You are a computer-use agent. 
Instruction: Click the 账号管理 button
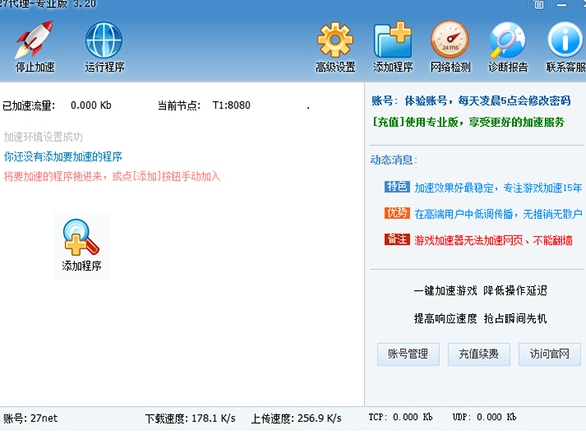[x=408, y=354]
